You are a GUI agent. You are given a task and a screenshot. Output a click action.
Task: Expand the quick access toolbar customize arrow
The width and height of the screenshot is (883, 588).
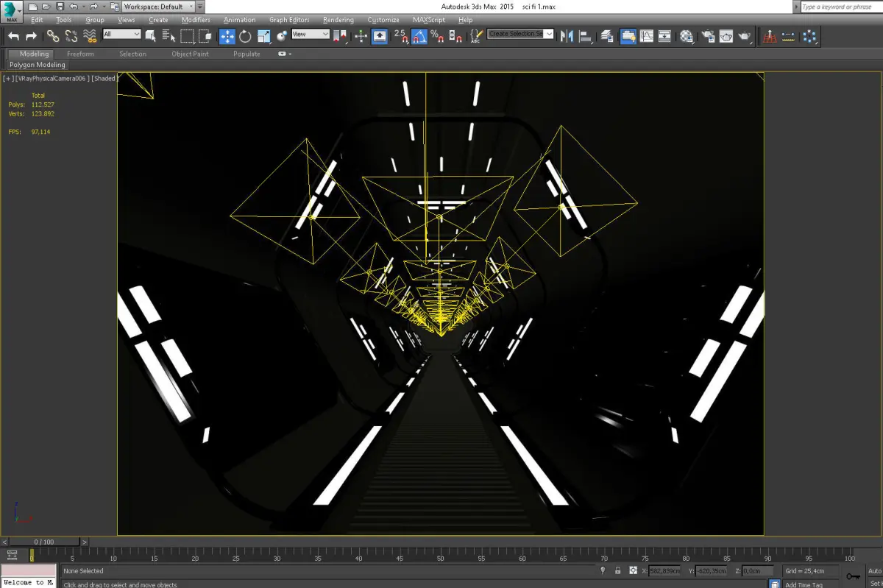point(201,7)
